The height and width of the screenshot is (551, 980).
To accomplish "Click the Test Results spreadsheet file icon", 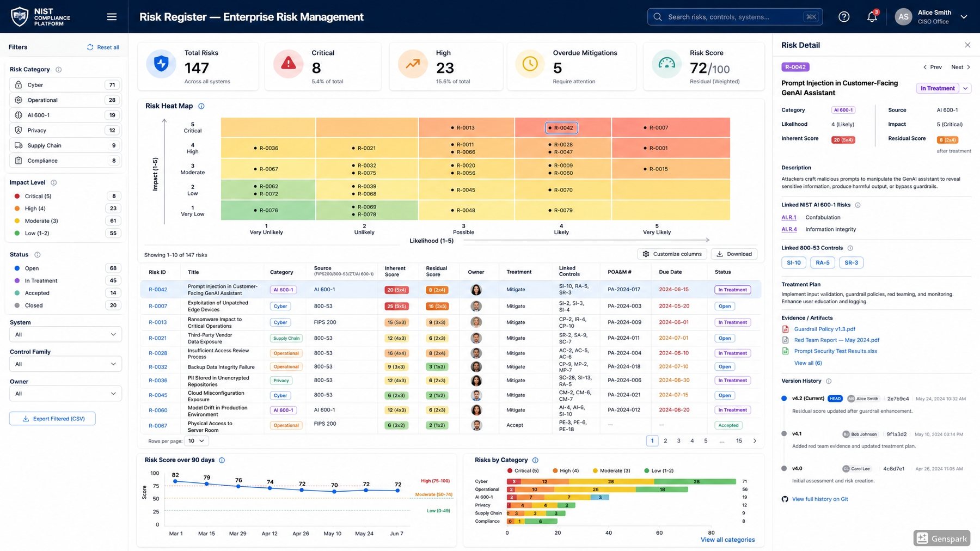I will 786,351.
